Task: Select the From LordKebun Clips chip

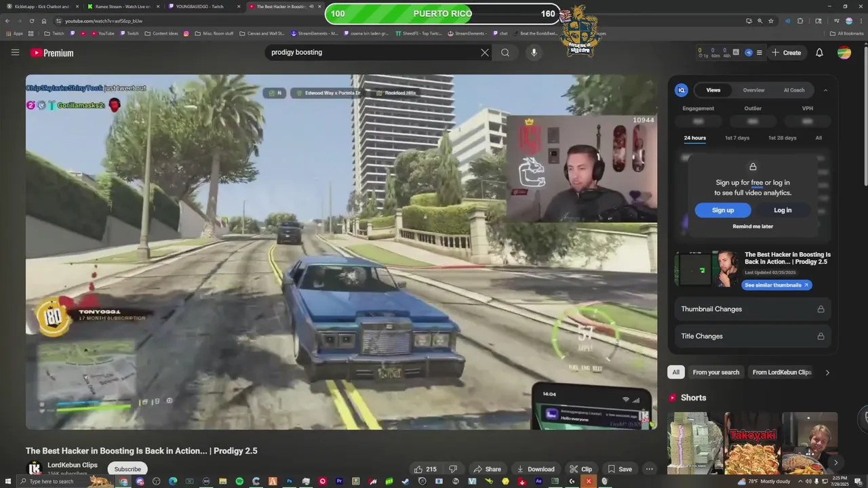Action: (782, 372)
